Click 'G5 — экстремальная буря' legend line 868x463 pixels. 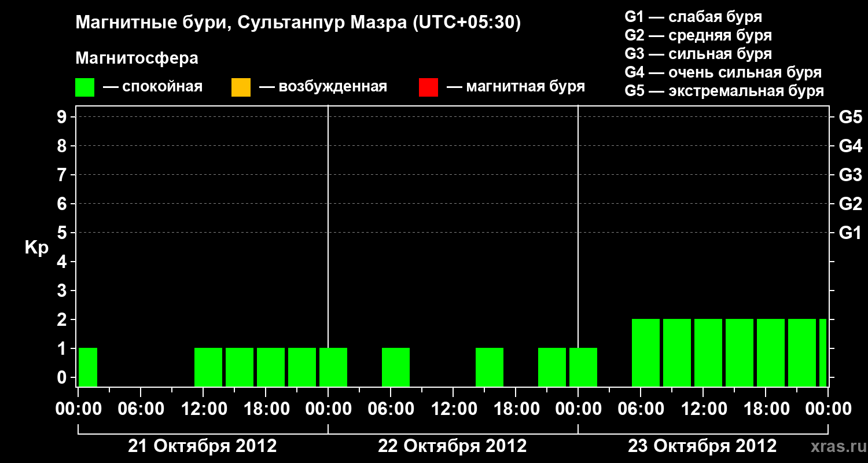coord(724,91)
